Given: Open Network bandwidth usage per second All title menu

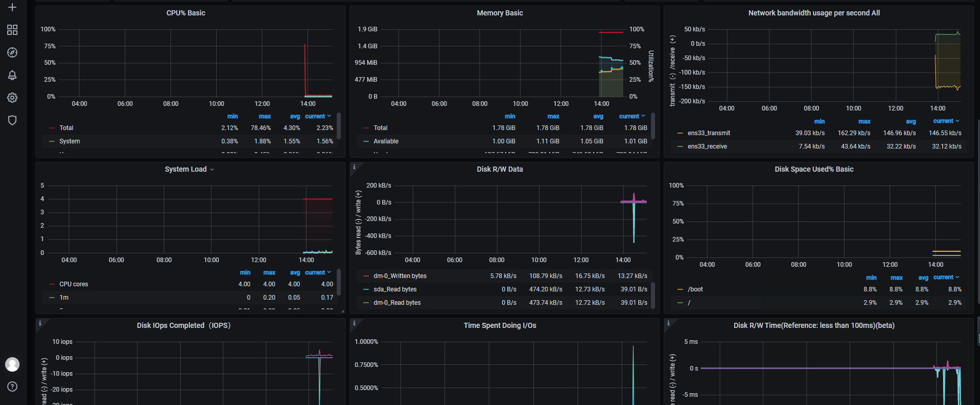Looking at the screenshot, I should click(814, 13).
